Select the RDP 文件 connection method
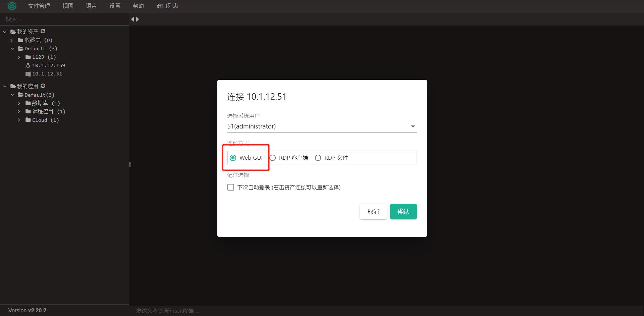644x316 pixels. point(318,158)
